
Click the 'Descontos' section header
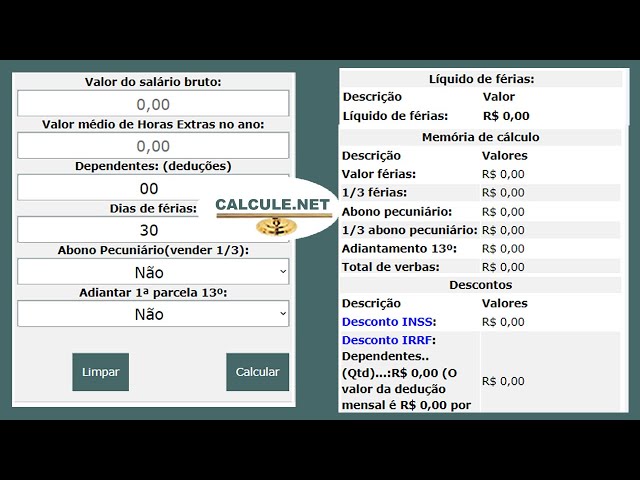pyautogui.click(x=480, y=285)
